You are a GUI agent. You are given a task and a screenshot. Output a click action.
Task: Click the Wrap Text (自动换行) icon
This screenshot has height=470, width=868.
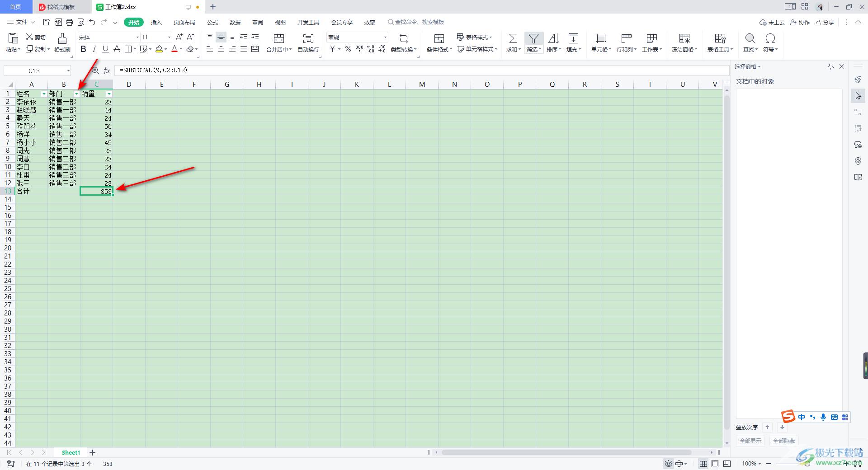tap(308, 38)
